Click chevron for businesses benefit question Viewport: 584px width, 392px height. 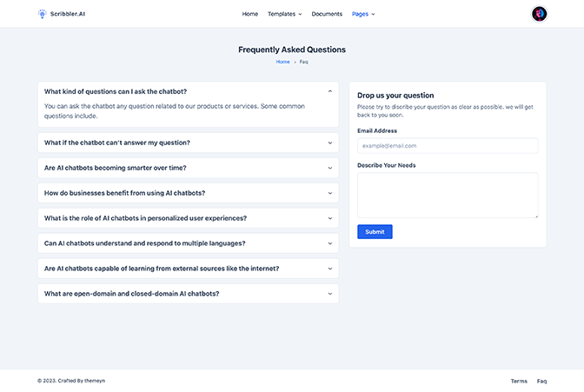click(x=330, y=193)
